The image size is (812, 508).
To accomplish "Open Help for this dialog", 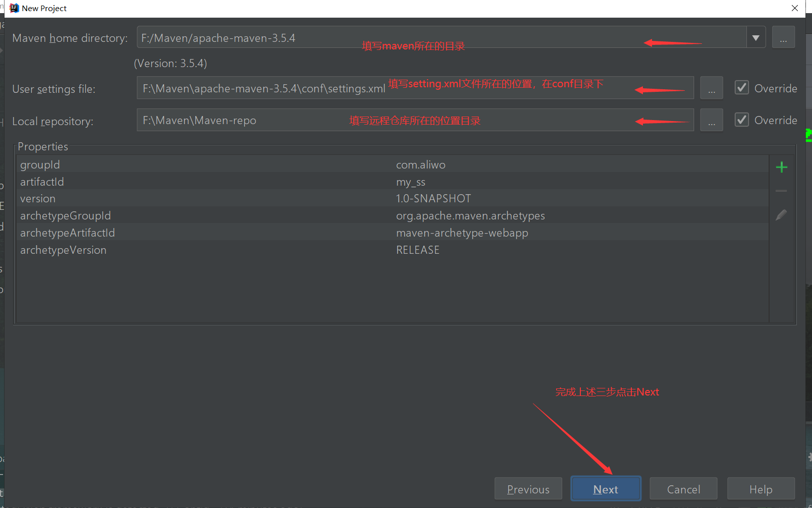I will (x=761, y=488).
